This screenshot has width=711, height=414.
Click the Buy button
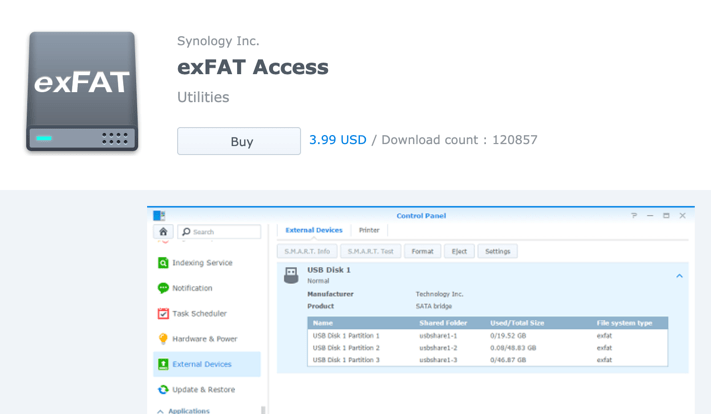239,141
